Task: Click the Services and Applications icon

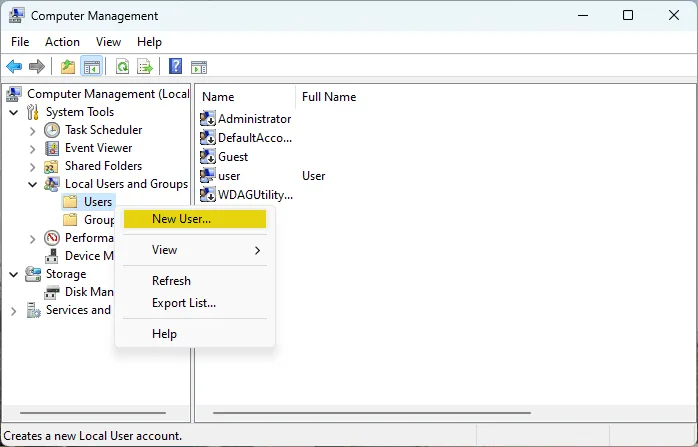Action: click(x=33, y=310)
